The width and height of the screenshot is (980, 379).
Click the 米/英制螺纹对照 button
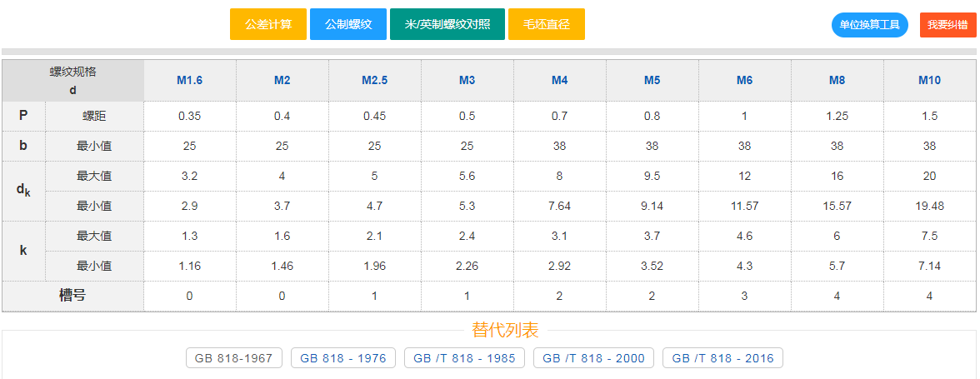click(x=447, y=24)
